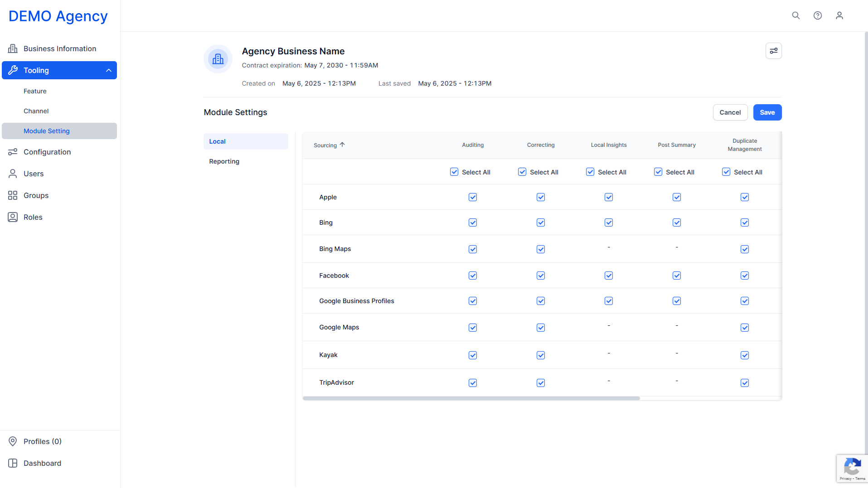868x488 pixels.
Task: Open the Module Setting submenu item
Action: coord(59,131)
